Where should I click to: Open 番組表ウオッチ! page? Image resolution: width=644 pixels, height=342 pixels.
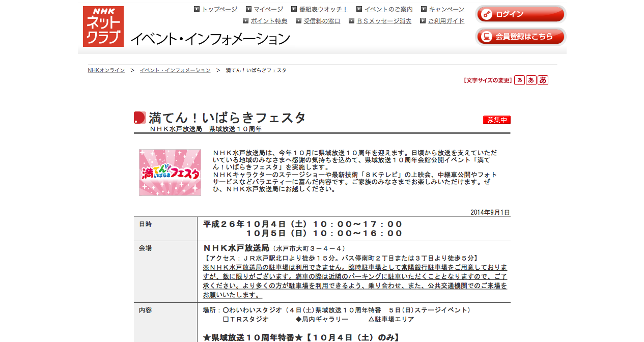(x=324, y=9)
